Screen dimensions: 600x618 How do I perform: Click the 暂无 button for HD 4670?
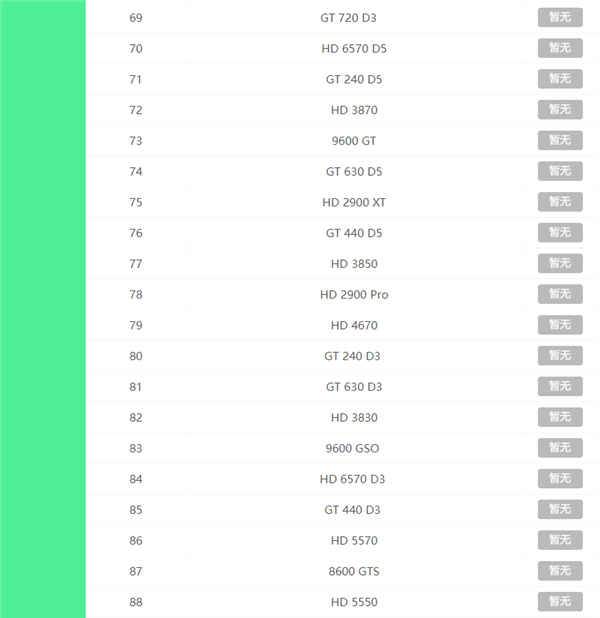point(560,325)
